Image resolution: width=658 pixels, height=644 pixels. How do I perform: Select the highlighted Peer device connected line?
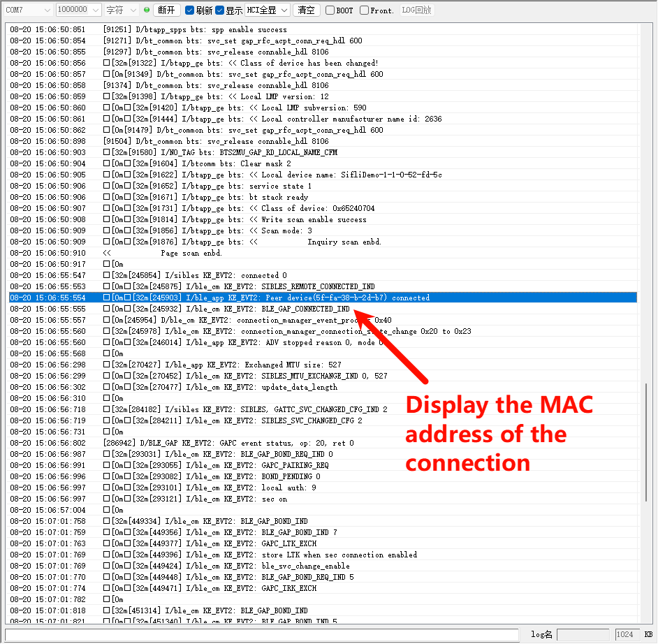tap(279, 298)
